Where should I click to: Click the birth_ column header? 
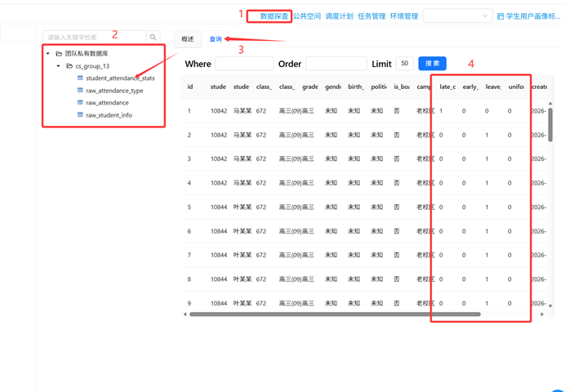356,87
